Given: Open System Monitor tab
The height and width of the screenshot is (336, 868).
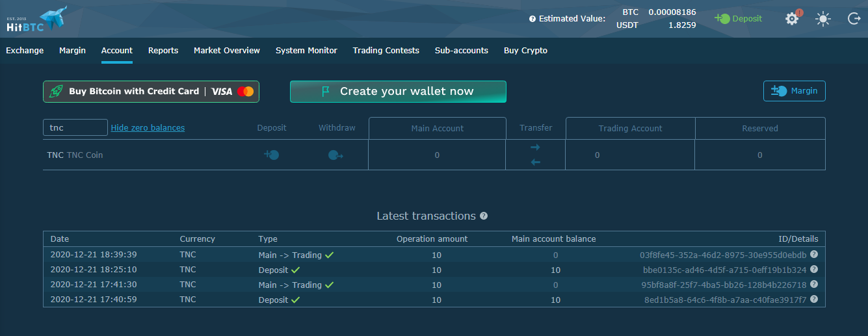Looking at the screenshot, I should [x=306, y=51].
